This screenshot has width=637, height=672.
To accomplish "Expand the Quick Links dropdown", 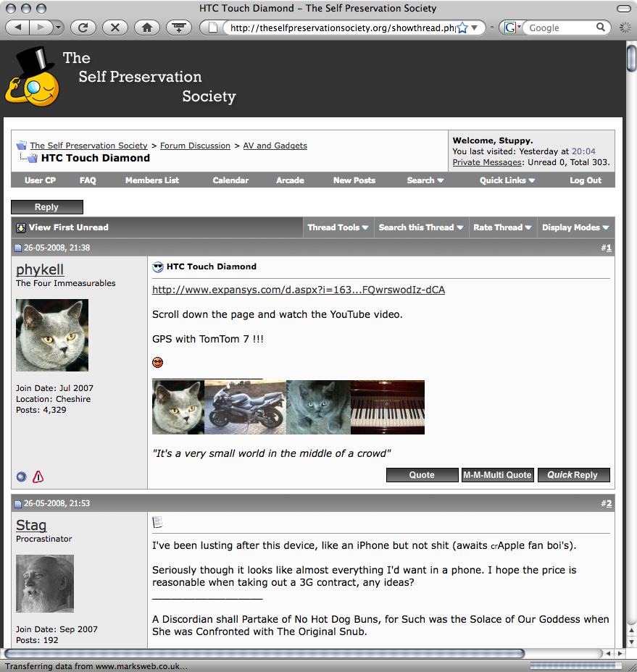I will pos(507,180).
